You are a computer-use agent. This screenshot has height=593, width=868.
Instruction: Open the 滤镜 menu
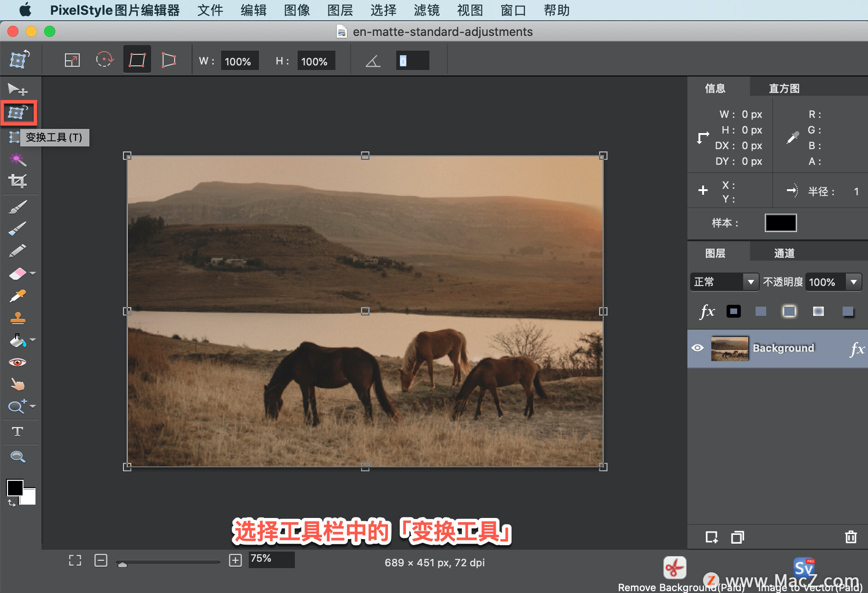(427, 10)
